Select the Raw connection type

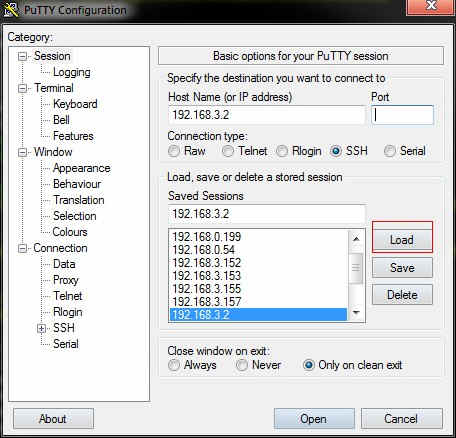pos(174,151)
